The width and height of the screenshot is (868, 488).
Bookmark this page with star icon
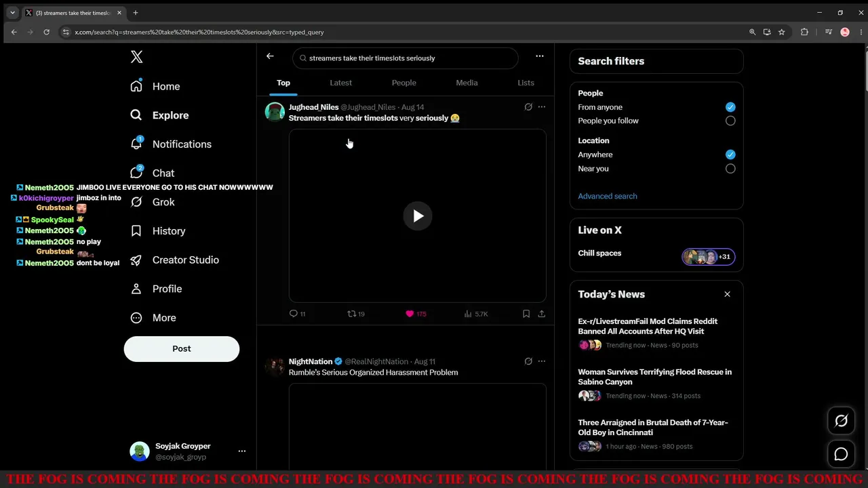(x=782, y=32)
